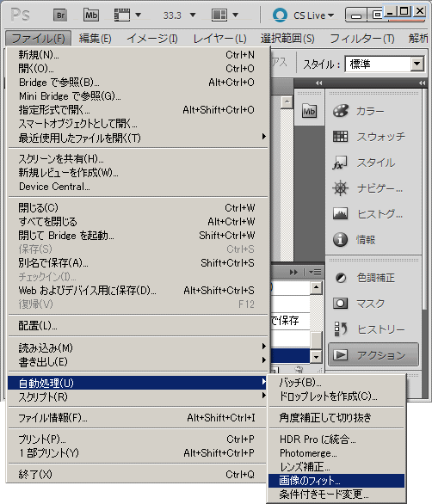Open the フィルター(T) menu
The width and height of the screenshot is (432, 504).
362,39
